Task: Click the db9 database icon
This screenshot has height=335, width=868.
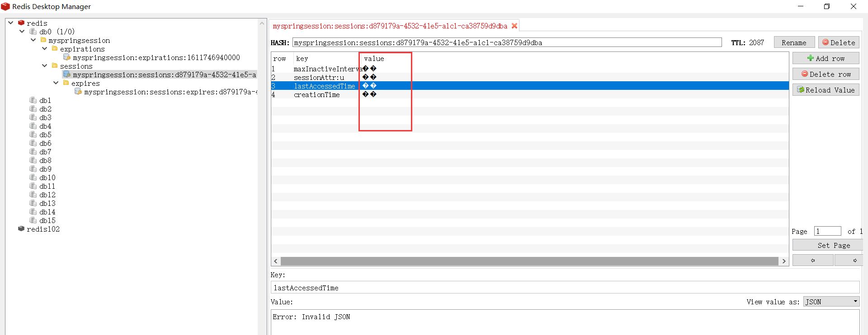Action: coord(33,168)
